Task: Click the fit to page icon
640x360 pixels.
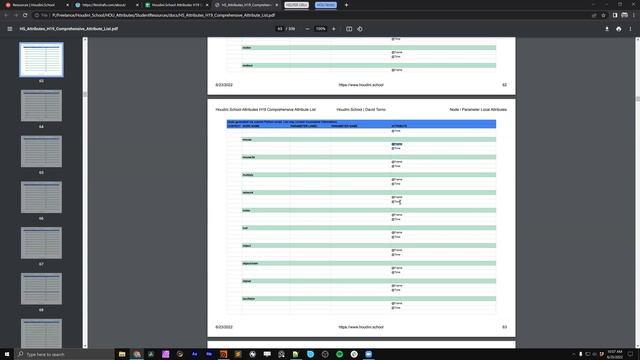Action: point(349,29)
